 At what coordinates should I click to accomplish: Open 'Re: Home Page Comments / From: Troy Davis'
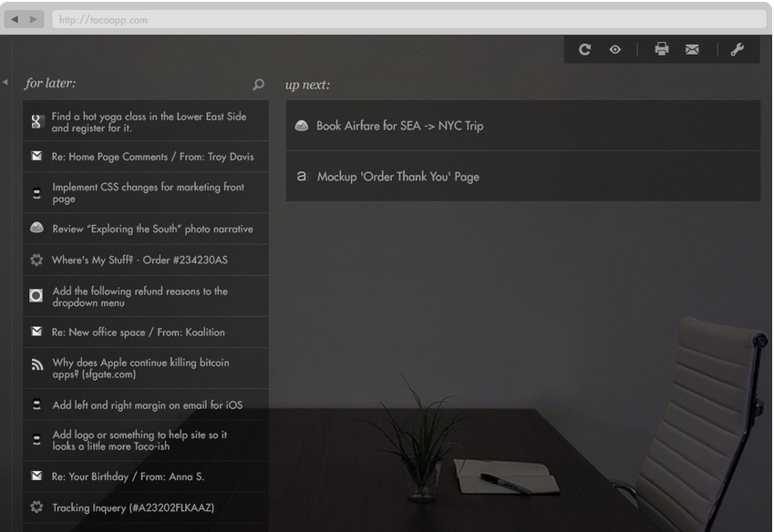click(x=146, y=157)
